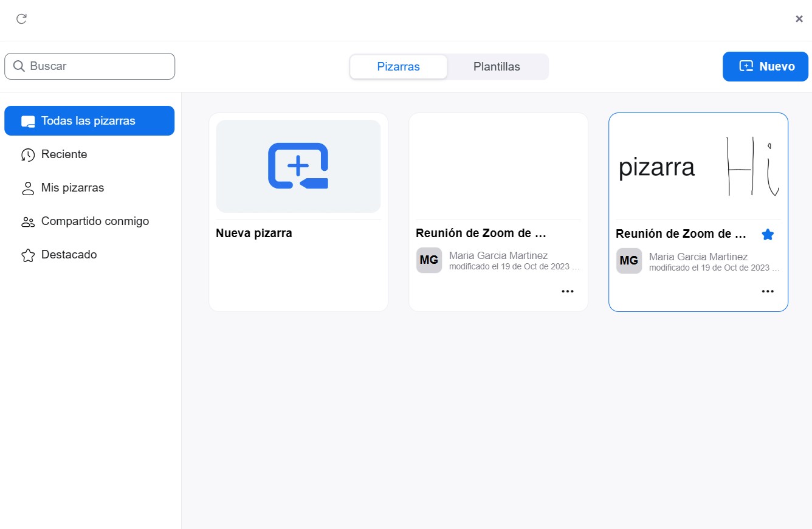The width and height of the screenshot is (812, 529).
Task: Click the blue Nuevo button
Action: coord(765,66)
